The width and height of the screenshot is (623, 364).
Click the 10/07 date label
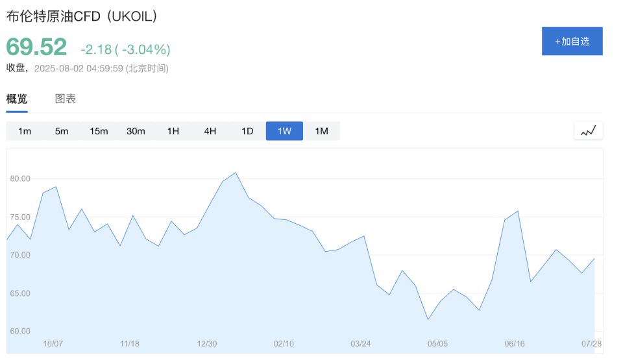tap(53, 344)
